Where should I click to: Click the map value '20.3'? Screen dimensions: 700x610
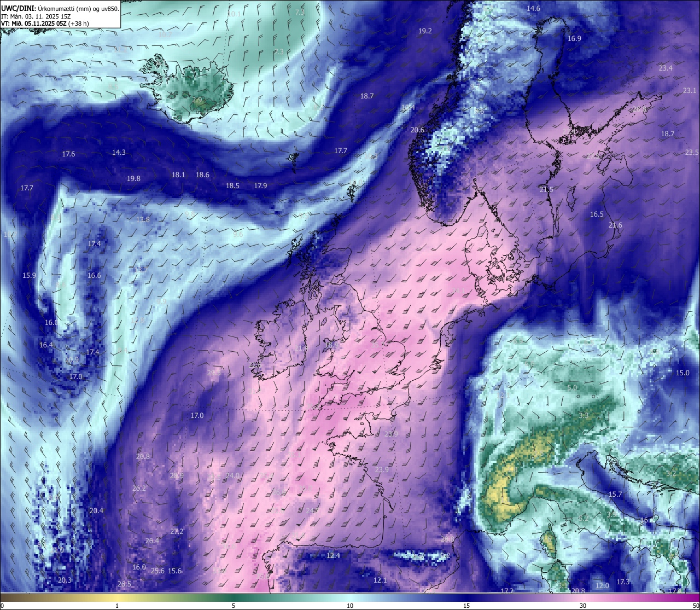pos(65,580)
